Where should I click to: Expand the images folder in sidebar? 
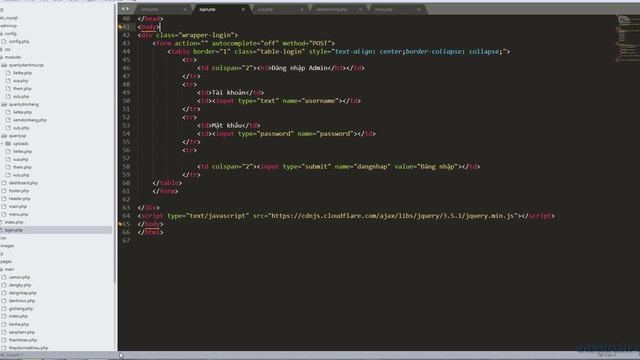[x=7, y=246]
